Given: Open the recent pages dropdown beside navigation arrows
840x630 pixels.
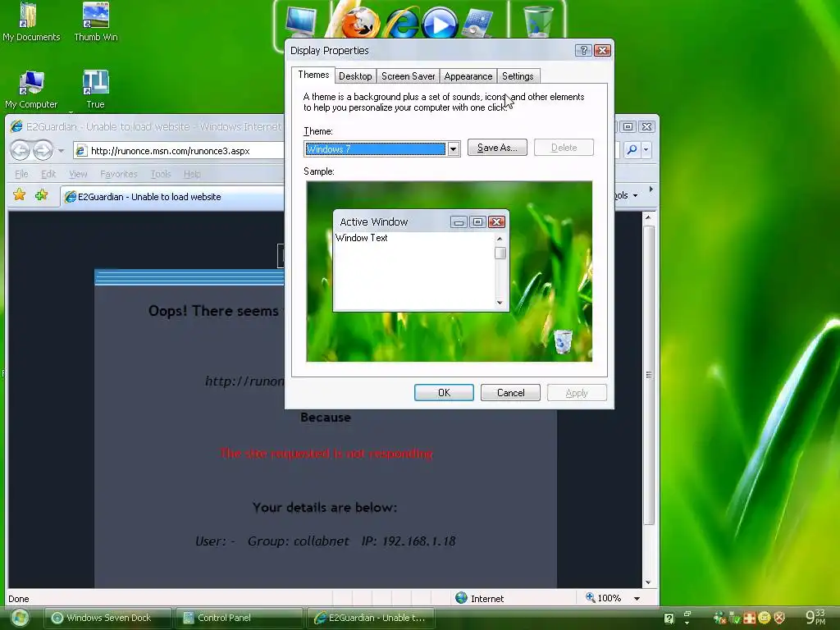Looking at the screenshot, I should click(x=61, y=151).
